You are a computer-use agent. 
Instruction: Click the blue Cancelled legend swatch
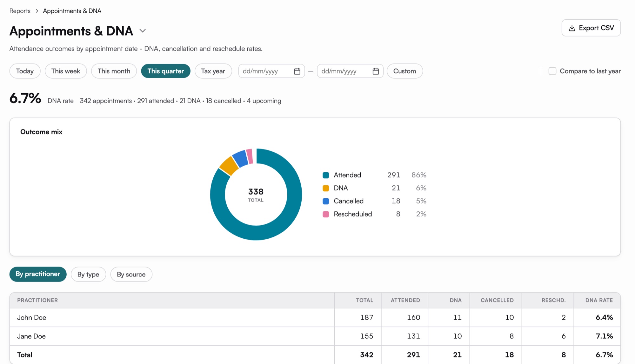click(x=326, y=201)
